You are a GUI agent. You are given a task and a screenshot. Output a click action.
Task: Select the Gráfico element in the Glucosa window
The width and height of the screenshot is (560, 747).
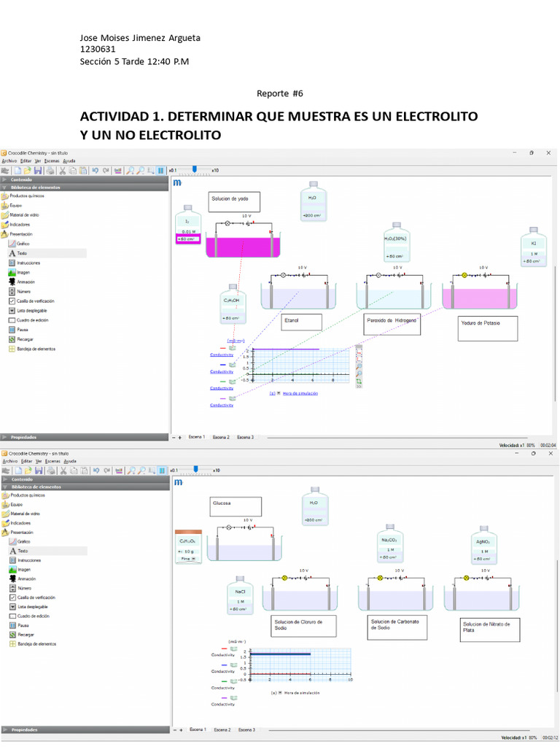click(24, 542)
